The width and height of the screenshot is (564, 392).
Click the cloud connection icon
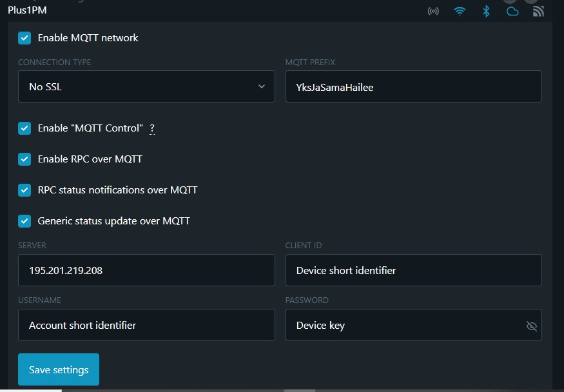click(x=512, y=11)
